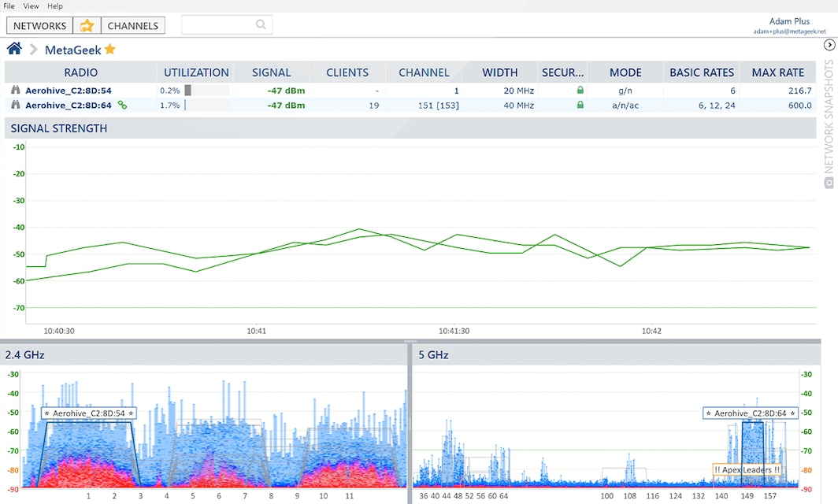Sort by SECURITY column header
This screenshot has height=504, width=838.
click(x=562, y=72)
